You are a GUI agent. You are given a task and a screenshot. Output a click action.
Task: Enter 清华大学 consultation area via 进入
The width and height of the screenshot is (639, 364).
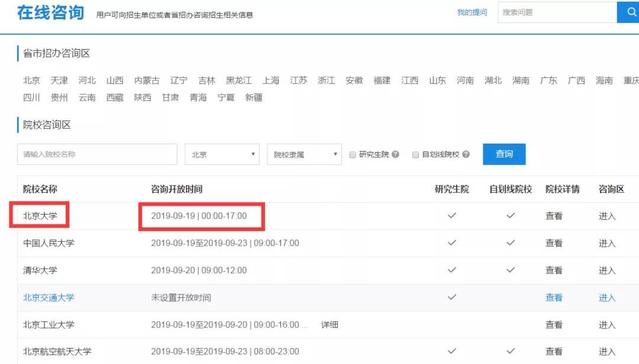pyautogui.click(x=607, y=270)
